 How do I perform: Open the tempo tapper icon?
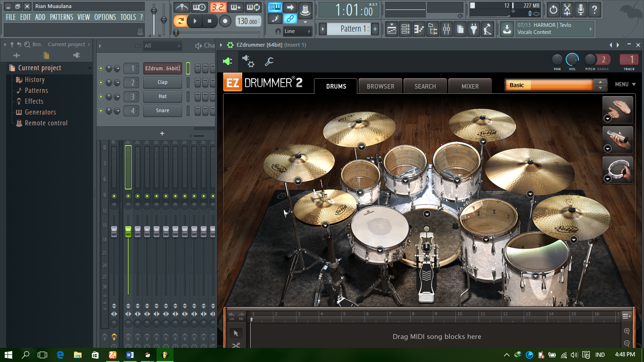(487, 29)
